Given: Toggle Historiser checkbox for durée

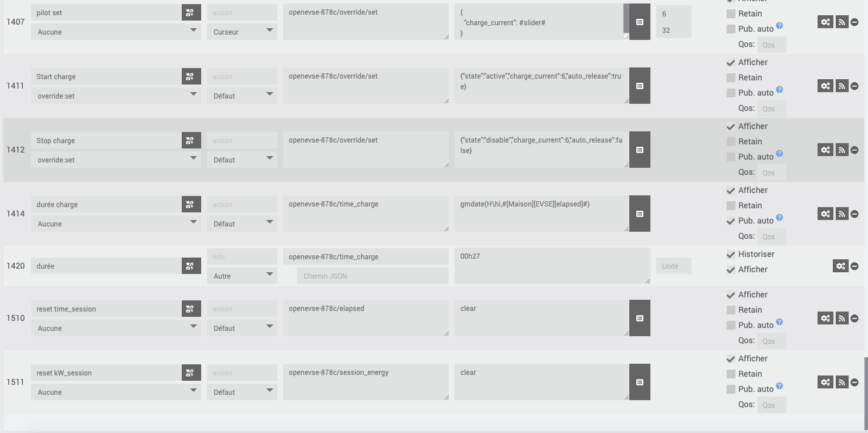Looking at the screenshot, I should 731,254.
